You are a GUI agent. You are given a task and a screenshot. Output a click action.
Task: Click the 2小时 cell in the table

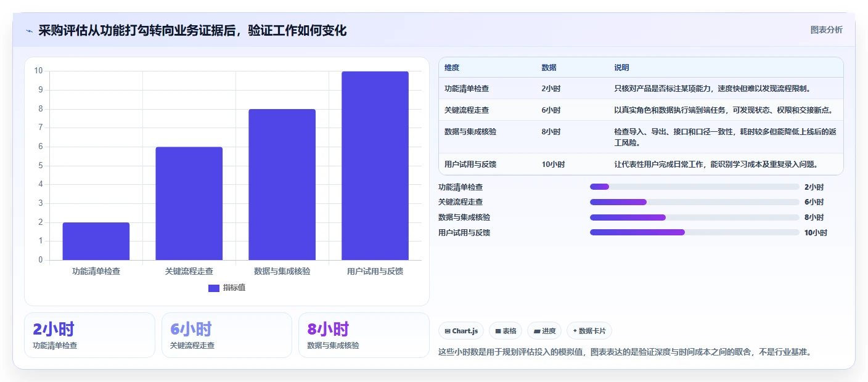coord(551,89)
